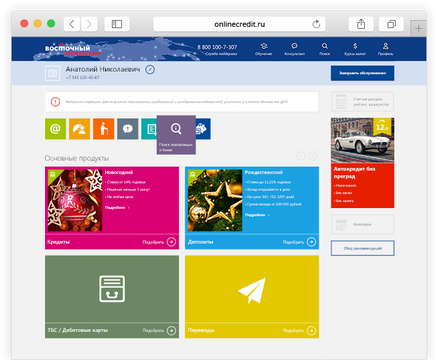Click the onlinecredit.ru address bar
This screenshot has height=360, width=438.
pyautogui.click(x=239, y=24)
